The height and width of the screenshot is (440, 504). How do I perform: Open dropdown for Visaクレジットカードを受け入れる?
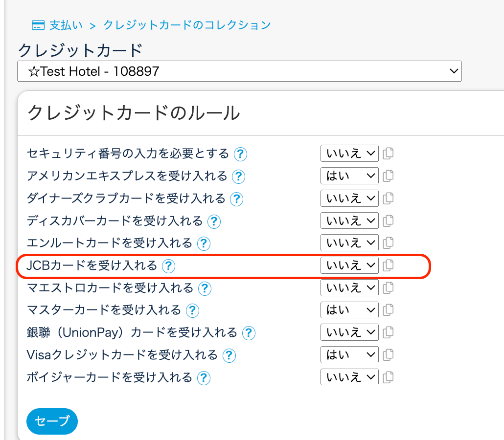coord(349,355)
